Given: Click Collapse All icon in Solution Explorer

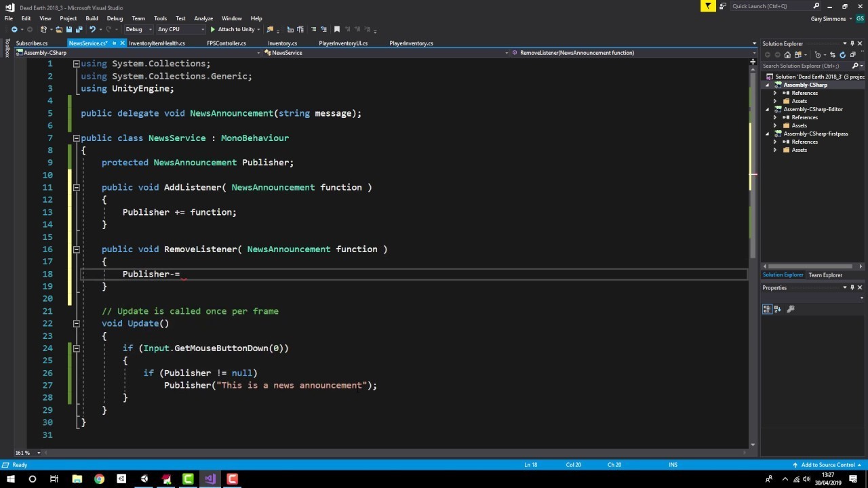Looking at the screenshot, I should click(852, 55).
